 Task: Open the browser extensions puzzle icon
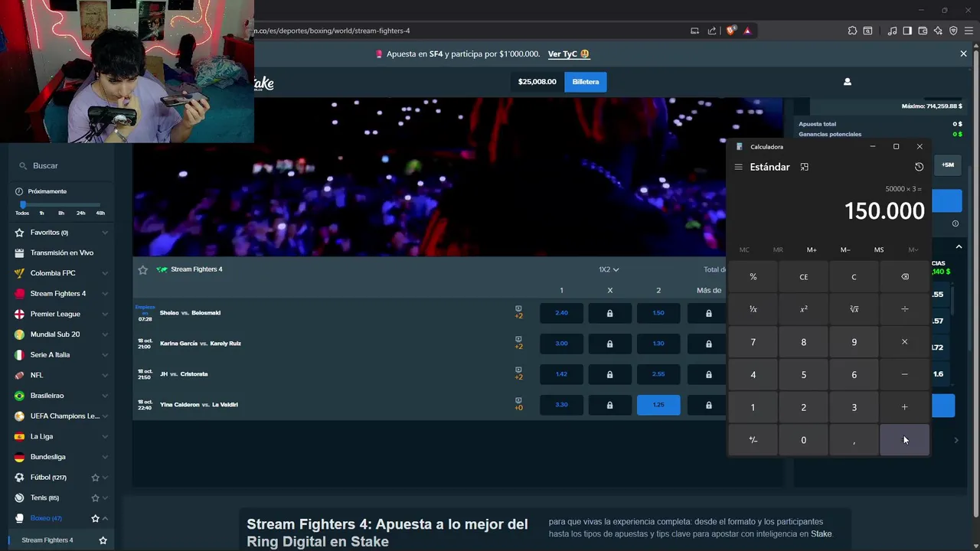click(852, 31)
